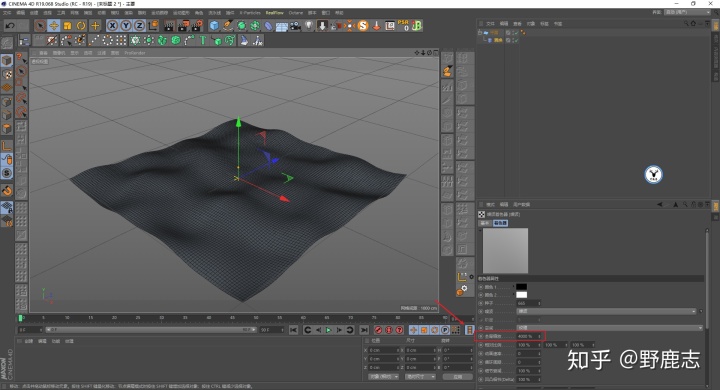
Task: Open the layout dropdown at top right
Action: click(686, 12)
